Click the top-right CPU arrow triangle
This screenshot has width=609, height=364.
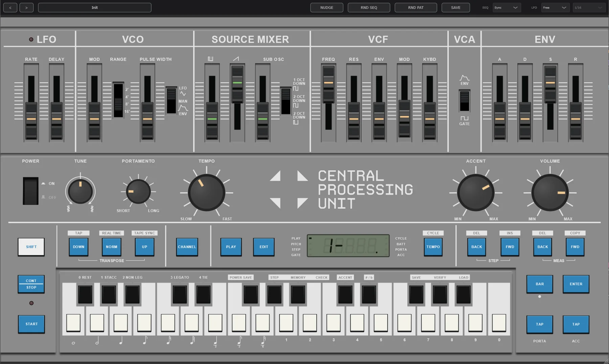coord(302,176)
